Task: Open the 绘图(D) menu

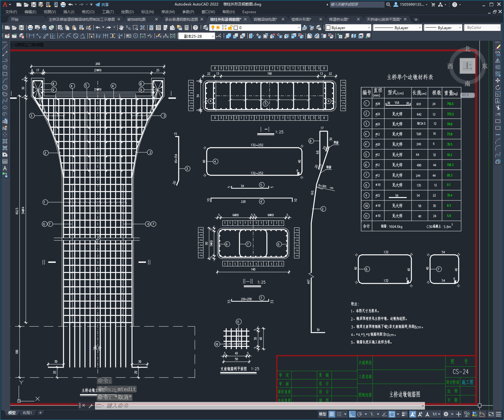Action: pos(127,12)
